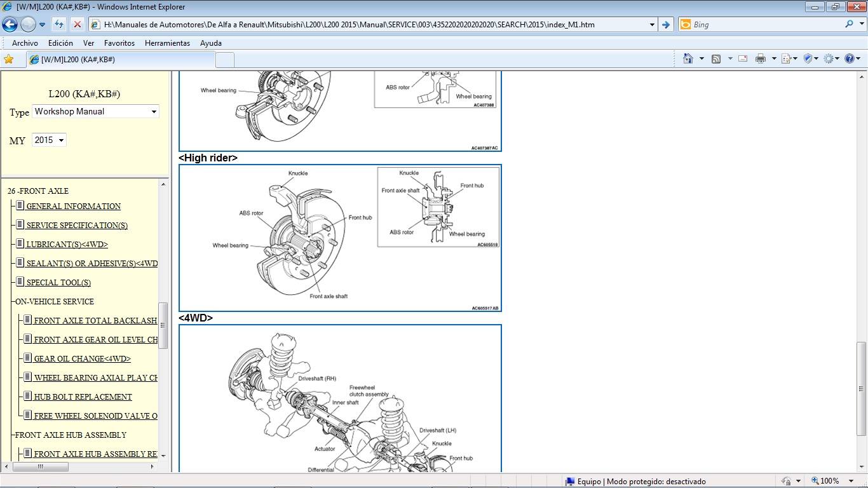Click the 26 -FRONT AXLE tree root
The height and width of the screenshot is (488, 868).
tap(37, 191)
